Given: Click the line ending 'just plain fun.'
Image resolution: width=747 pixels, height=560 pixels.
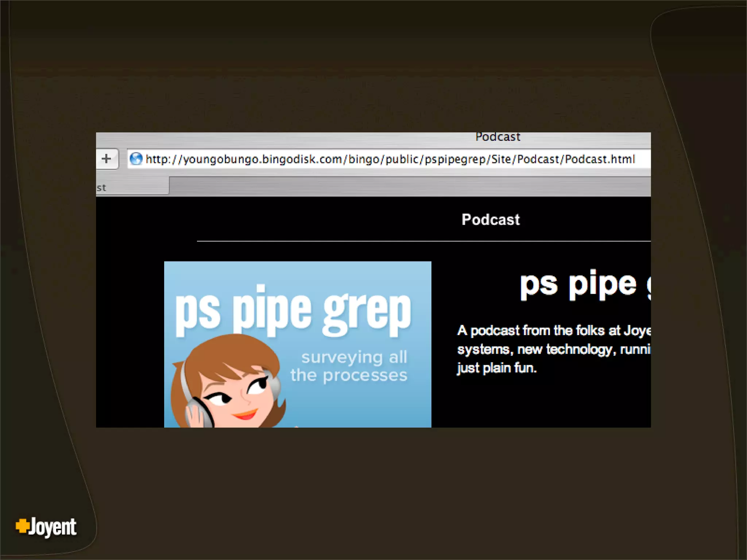Looking at the screenshot, I should click(x=497, y=368).
